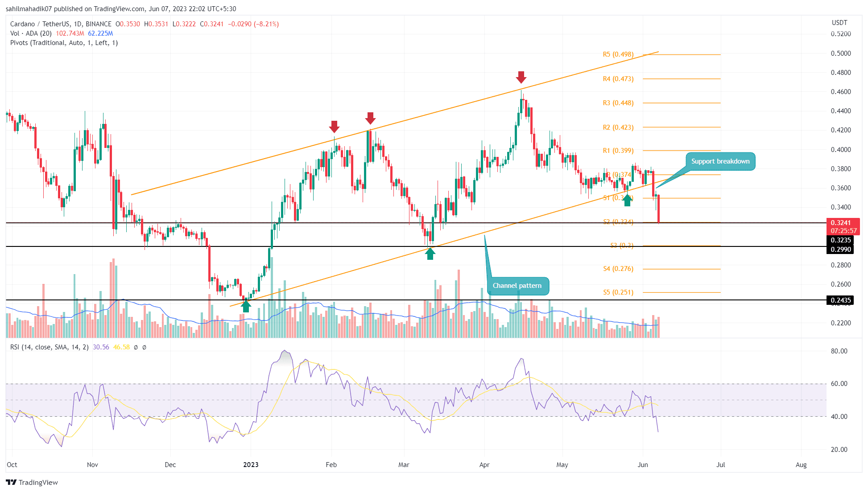Viewport: 868px width, 492px height.
Task: Click the S2 (0.324) pivot label
Action: 618,222
